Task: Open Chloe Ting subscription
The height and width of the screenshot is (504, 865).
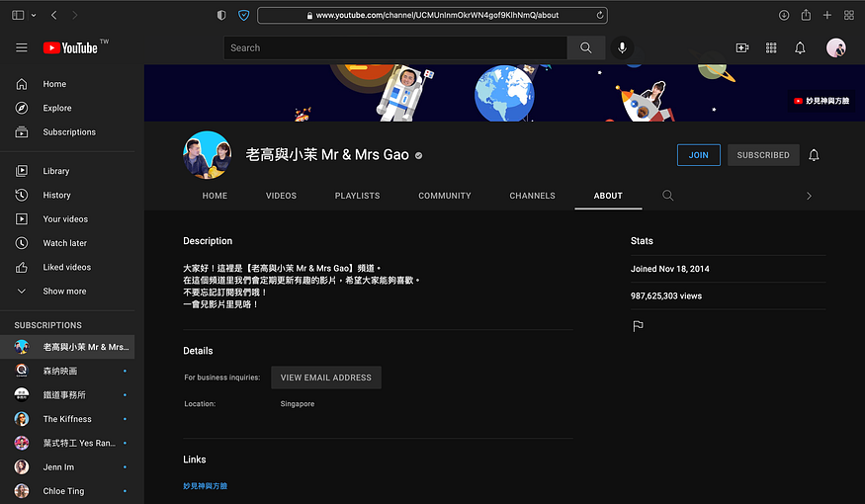Action: click(x=67, y=491)
